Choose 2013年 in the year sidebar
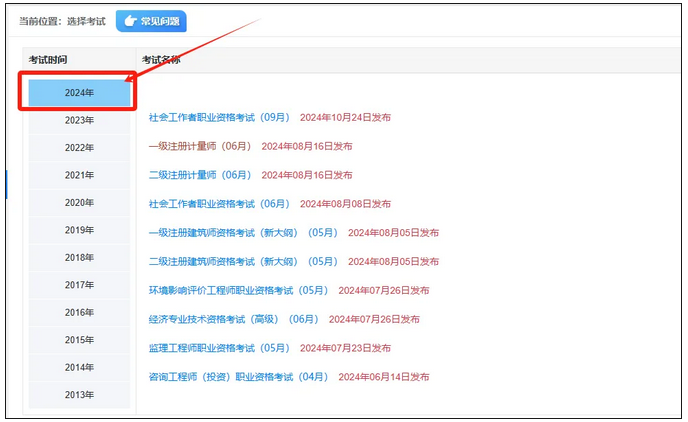The width and height of the screenshot is (688, 422). 79,395
